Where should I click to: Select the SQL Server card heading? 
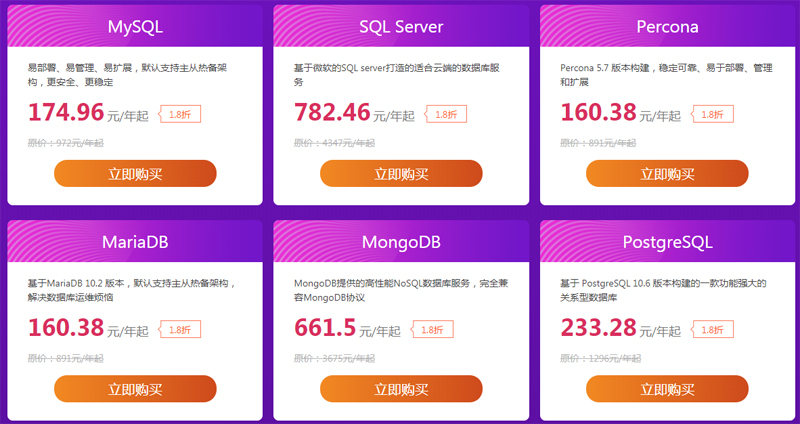[401, 27]
